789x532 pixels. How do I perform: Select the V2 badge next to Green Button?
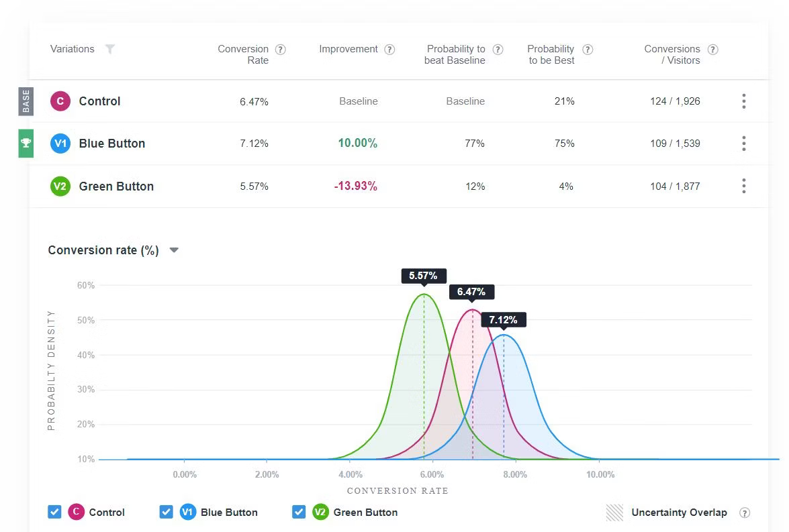[60, 186]
